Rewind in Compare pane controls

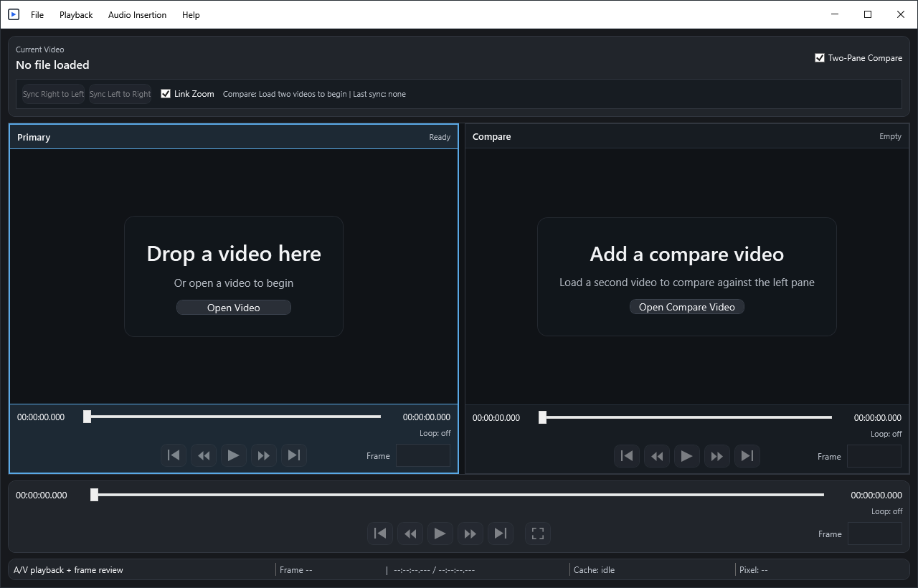coord(657,456)
